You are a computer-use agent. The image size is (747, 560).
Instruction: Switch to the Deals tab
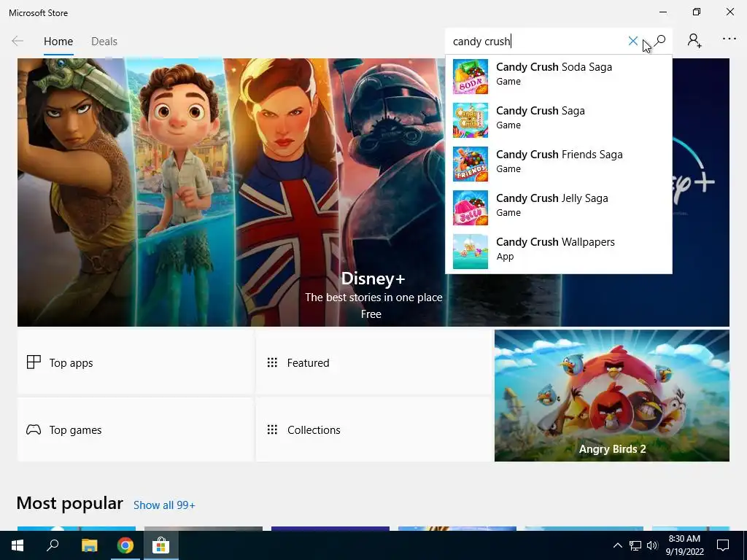tap(104, 42)
